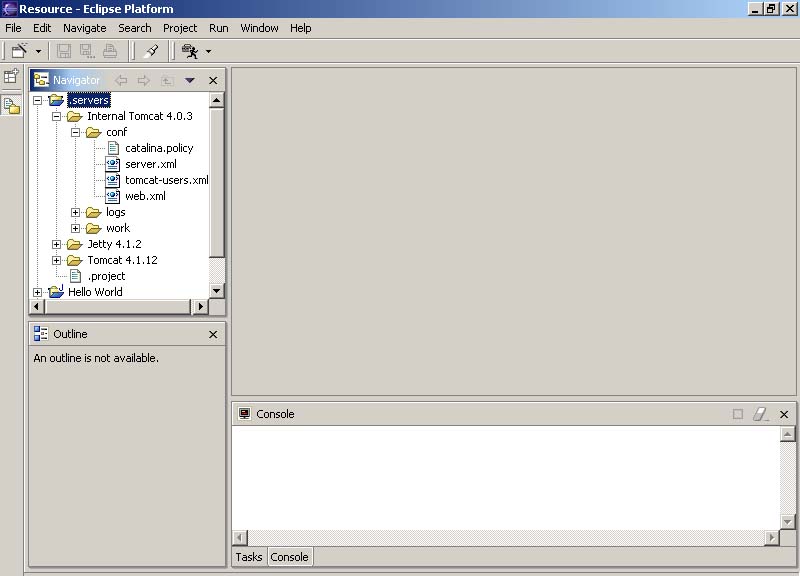This screenshot has height=576, width=800.
Task: Click the Navigator scroll right arrow
Action: click(x=201, y=307)
